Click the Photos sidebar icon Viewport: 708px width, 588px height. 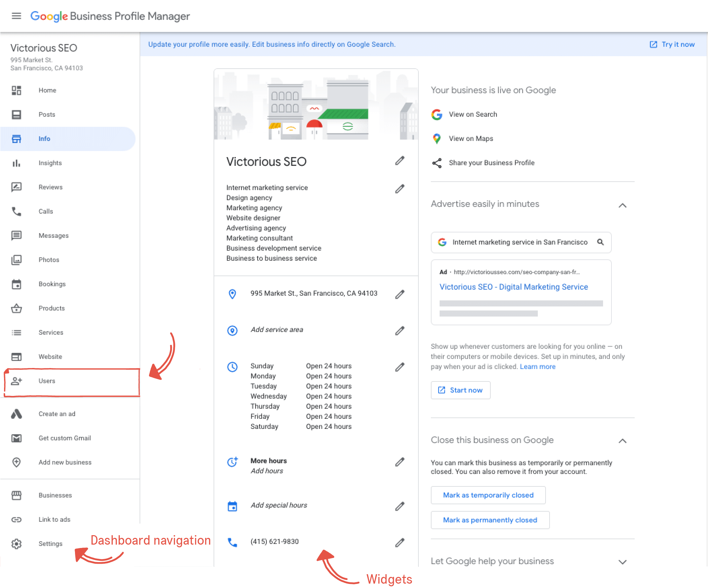16,260
